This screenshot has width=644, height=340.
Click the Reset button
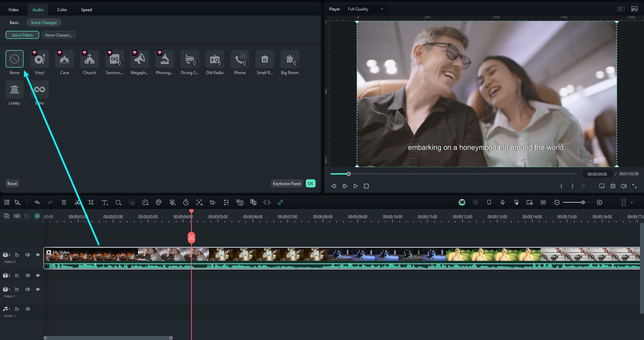click(x=12, y=184)
